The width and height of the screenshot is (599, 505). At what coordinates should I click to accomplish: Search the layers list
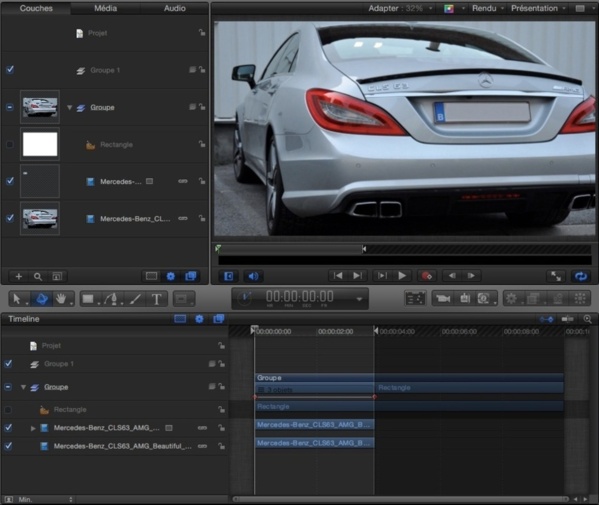click(x=38, y=276)
